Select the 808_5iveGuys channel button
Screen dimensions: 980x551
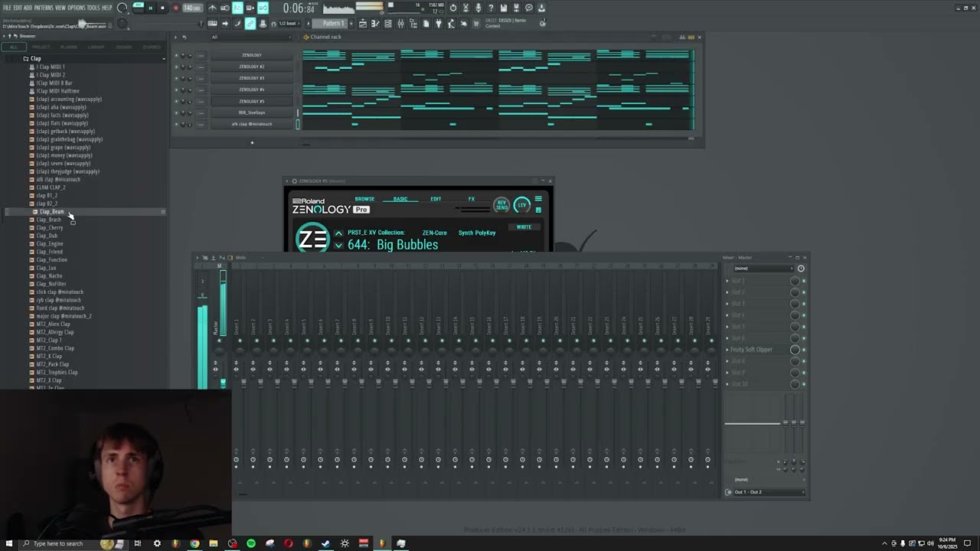click(x=252, y=112)
